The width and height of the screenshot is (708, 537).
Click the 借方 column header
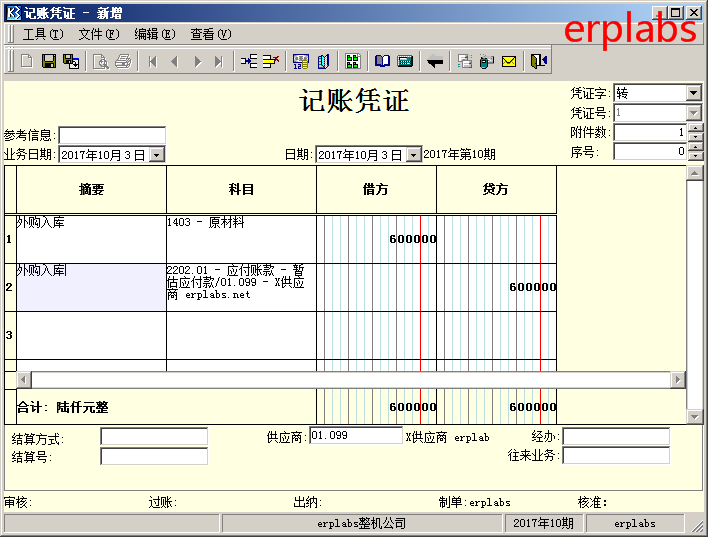coord(376,189)
